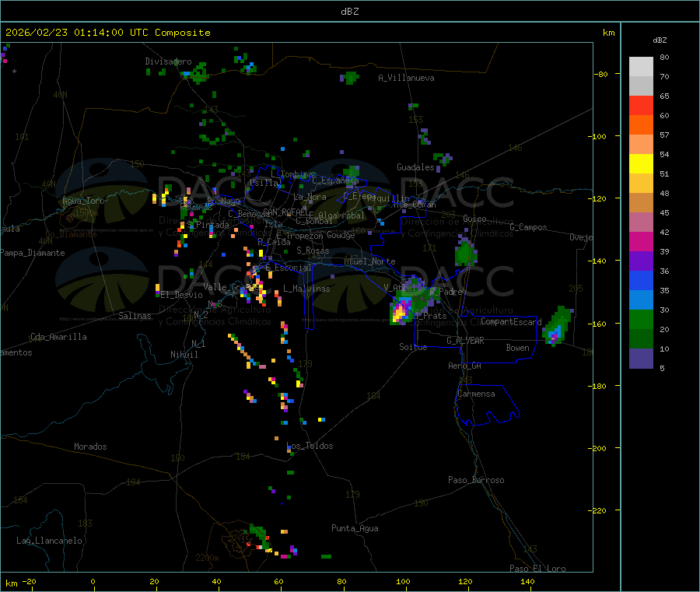Image resolution: width=700 pixels, height=592 pixels.
Task: Click the dark green 10–20 dBZ swatch
Action: click(641, 338)
